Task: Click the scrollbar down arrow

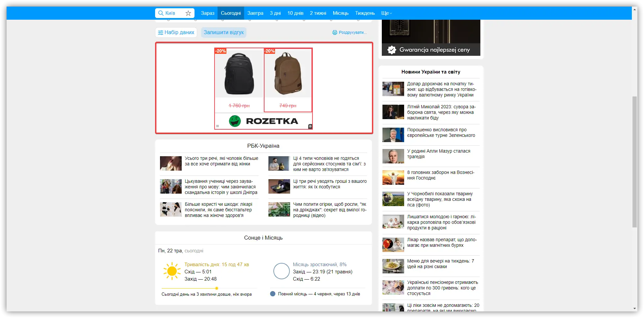Action: click(x=634, y=308)
